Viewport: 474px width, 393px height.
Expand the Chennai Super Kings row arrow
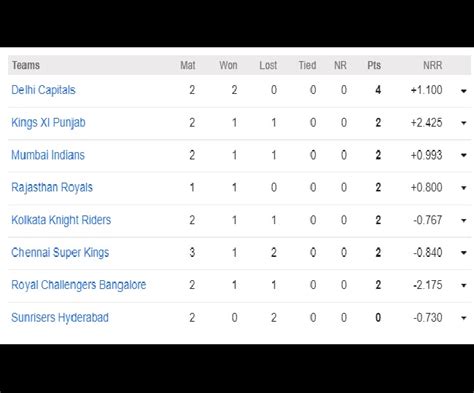coord(464,253)
